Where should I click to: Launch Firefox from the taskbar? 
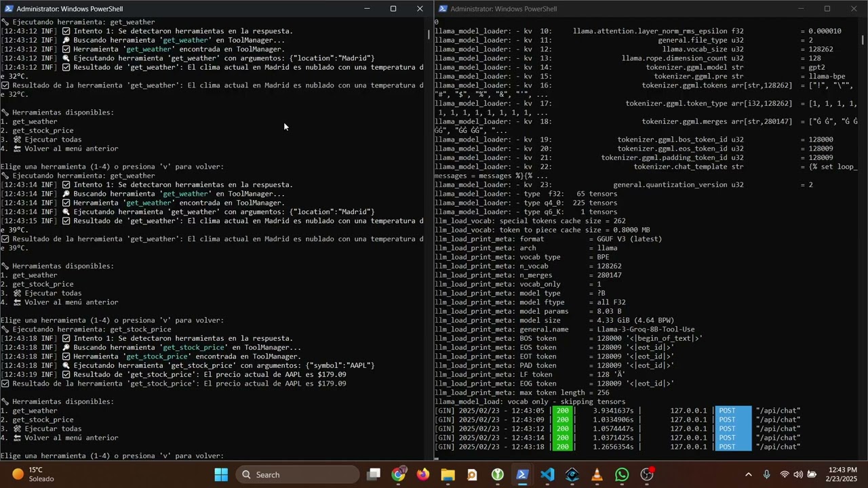point(423,474)
